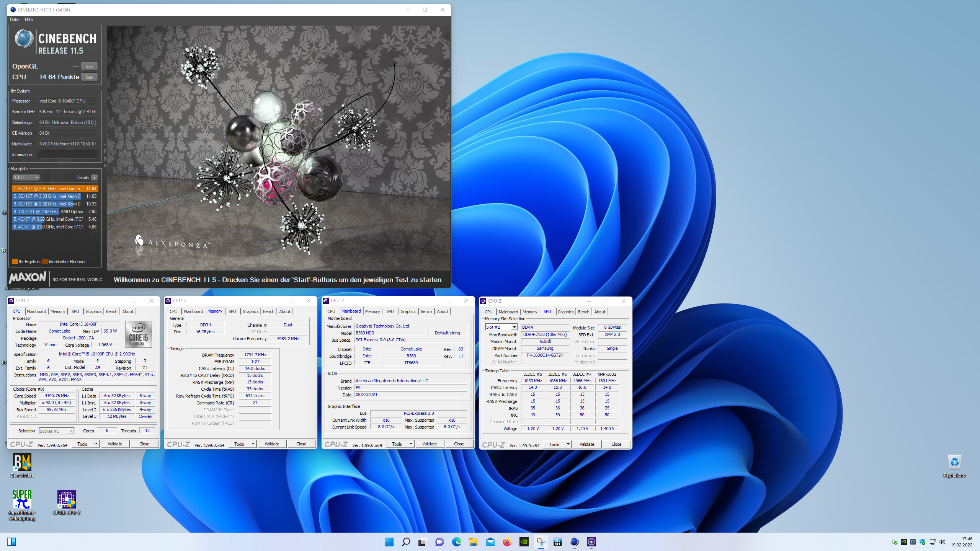980x551 pixels.
Task: Open the HWBOT-style bar chart taskbar app
Action: coord(557,542)
